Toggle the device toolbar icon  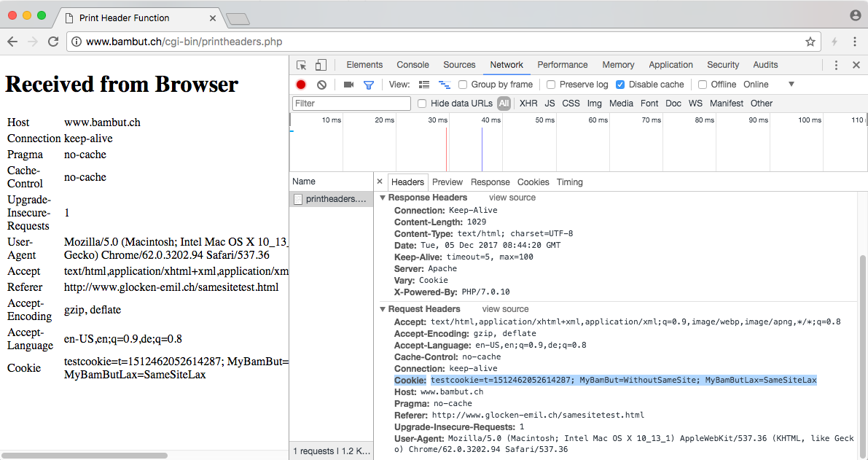point(321,66)
